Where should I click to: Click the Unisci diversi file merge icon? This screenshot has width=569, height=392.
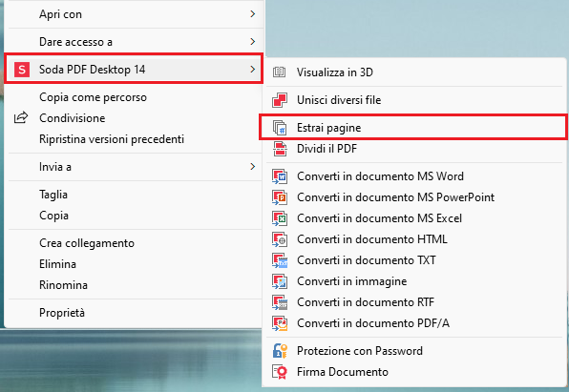click(x=280, y=100)
